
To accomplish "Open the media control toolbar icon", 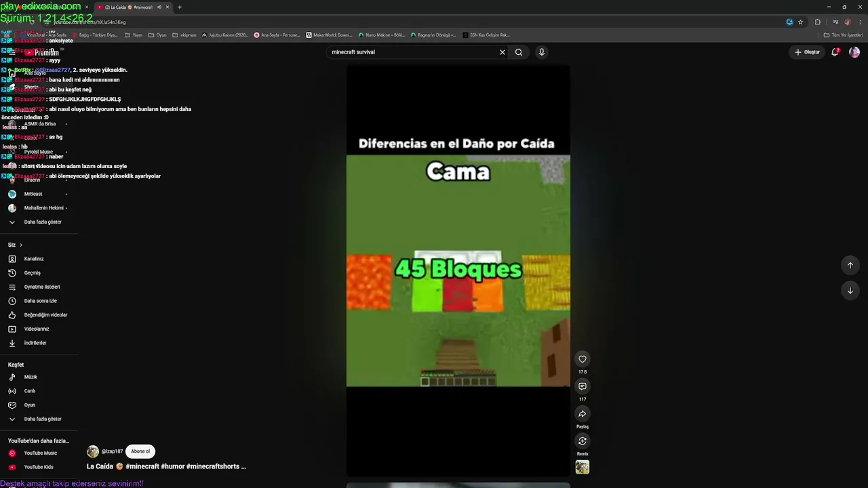I will [835, 22].
